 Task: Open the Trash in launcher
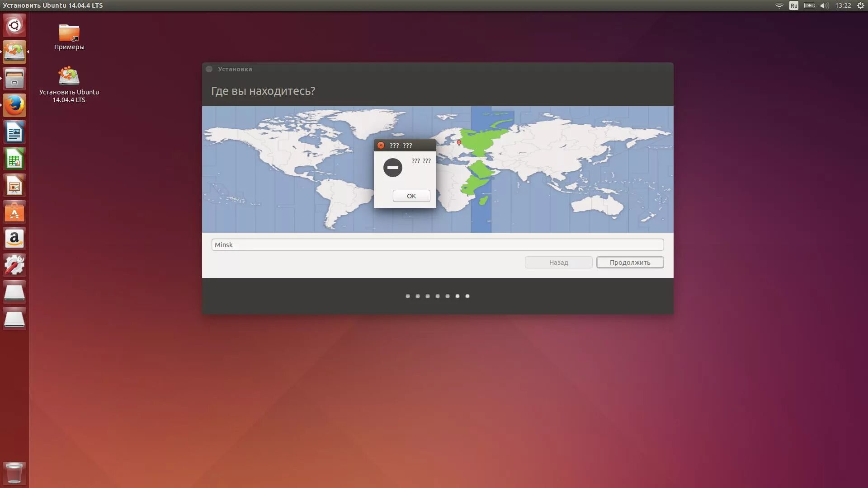coord(14,473)
